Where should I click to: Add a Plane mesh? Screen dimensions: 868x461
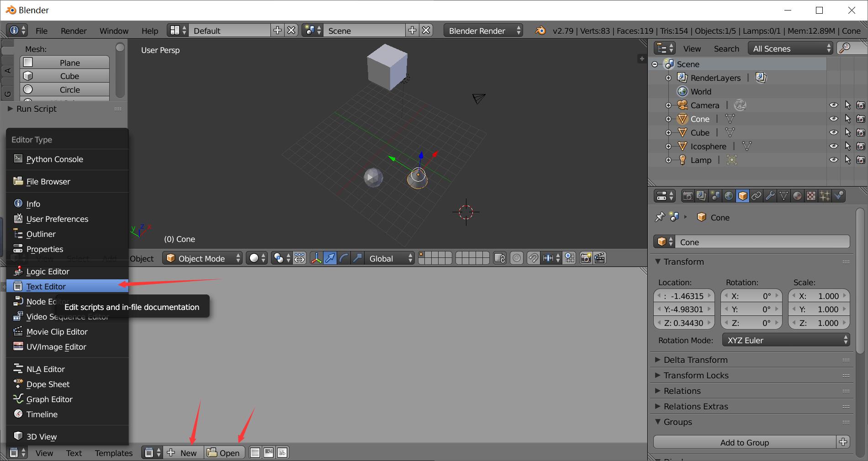pyautogui.click(x=65, y=63)
